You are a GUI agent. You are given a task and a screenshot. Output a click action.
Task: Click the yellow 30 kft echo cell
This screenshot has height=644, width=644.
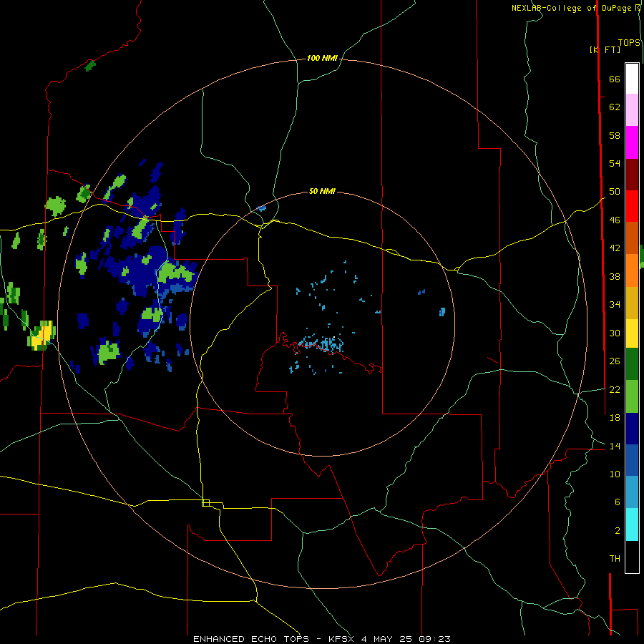(x=43, y=335)
